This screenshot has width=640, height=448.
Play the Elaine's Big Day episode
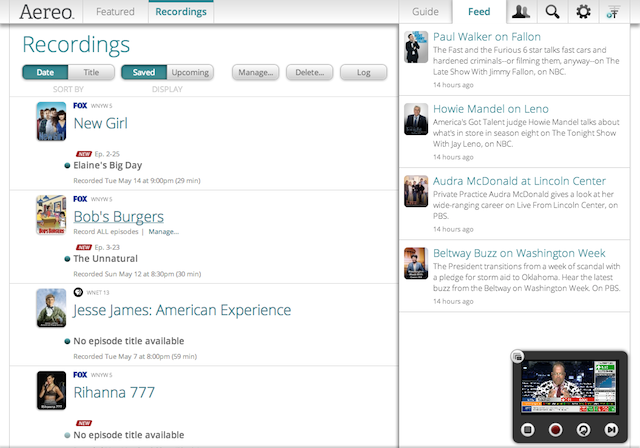(108, 165)
